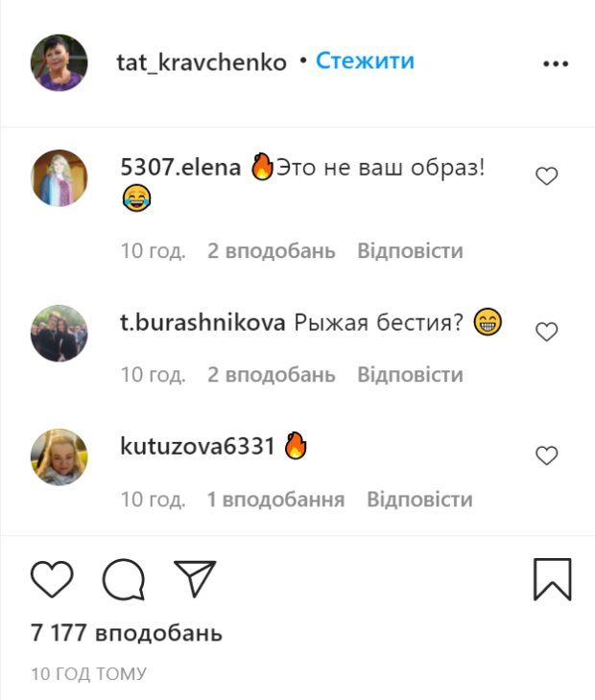View 2 likes on t.burashnikova's comment
The height and width of the screenshot is (700, 595).
(272, 374)
